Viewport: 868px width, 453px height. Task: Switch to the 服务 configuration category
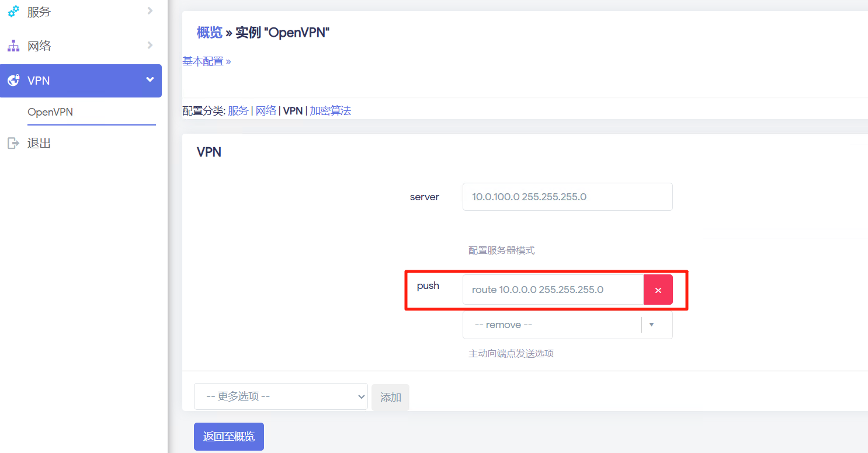click(x=238, y=111)
